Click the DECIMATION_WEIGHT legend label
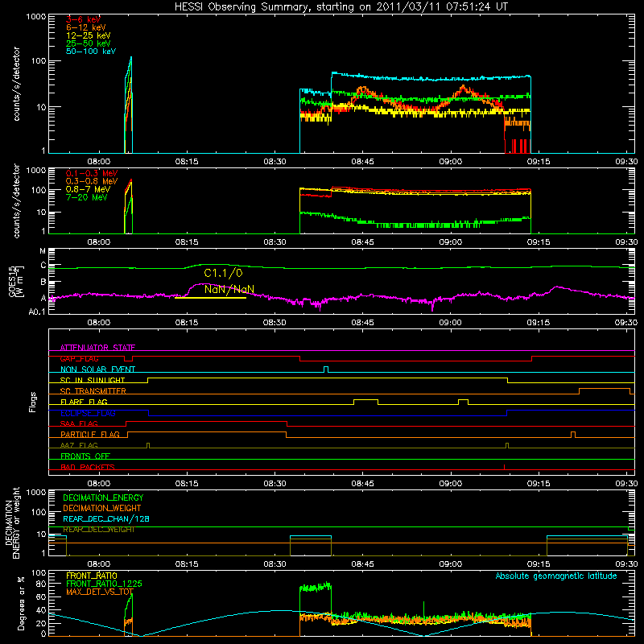The width and height of the screenshot is (644, 644). pos(102,508)
